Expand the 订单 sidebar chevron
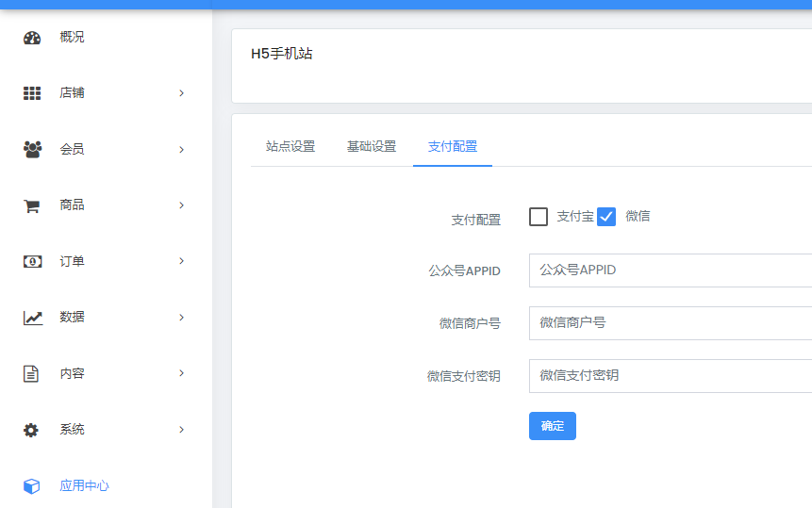The image size is (812, 508). coord(181,261)
